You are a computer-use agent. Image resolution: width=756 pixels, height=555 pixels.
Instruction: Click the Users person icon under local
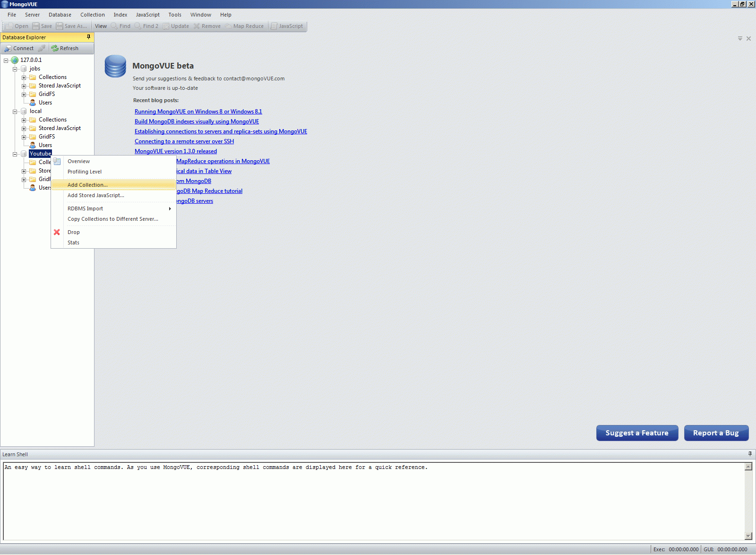coord(33,145)
